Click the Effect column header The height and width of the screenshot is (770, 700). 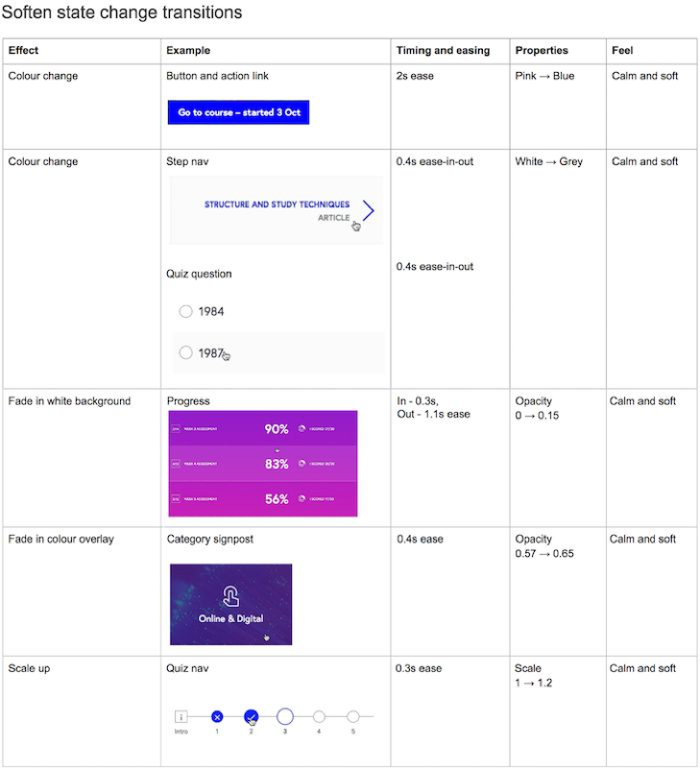pyautogui.click(x=23, y=50)
